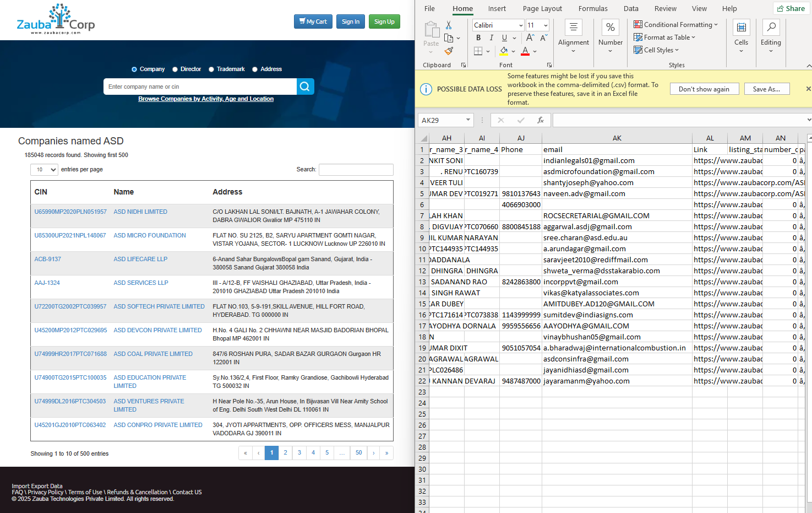Copy selection using Excel copy icon
This screenshot has width=812, height=513.
click(x=449, y=38)
